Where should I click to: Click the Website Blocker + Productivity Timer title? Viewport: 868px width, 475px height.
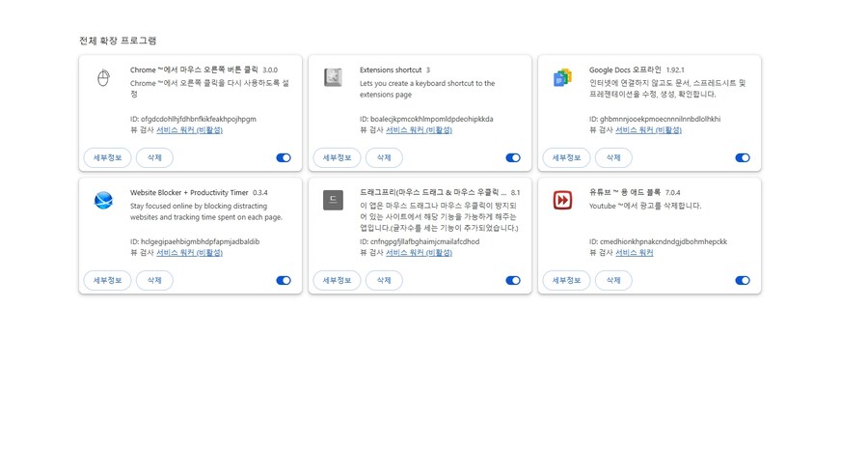pyautogui.click(x=189, y=192)
